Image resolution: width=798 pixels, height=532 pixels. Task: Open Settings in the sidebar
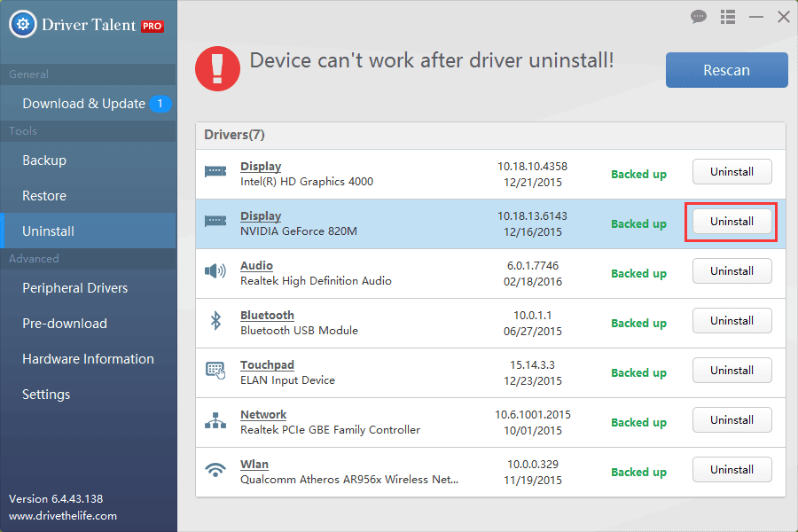(88, 395)
